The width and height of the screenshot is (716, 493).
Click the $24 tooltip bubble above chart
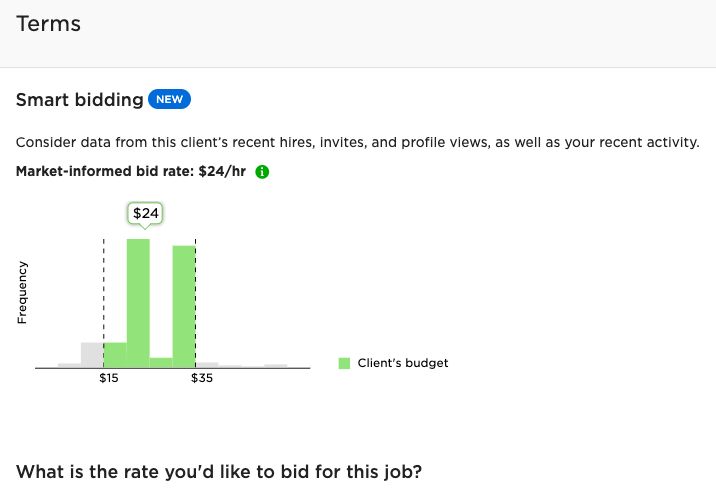[147, 213]
